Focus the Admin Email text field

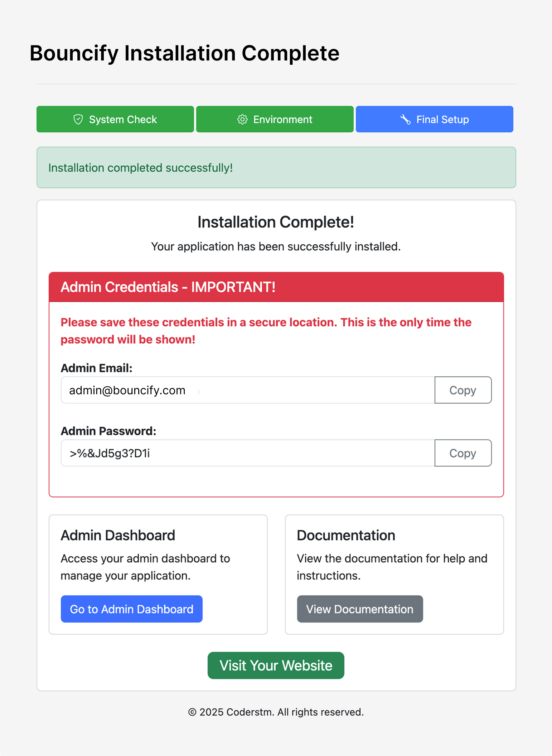click(247, 390)
